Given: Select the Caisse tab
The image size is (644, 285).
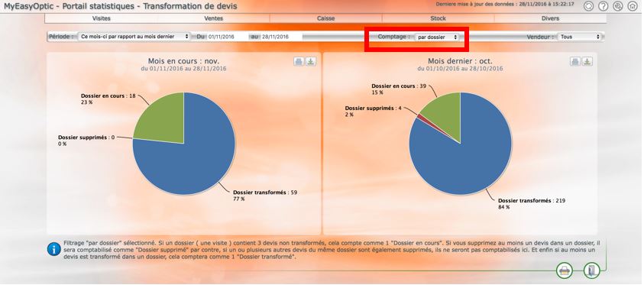Looking at the screenshot, I should [x=325, y=18].
